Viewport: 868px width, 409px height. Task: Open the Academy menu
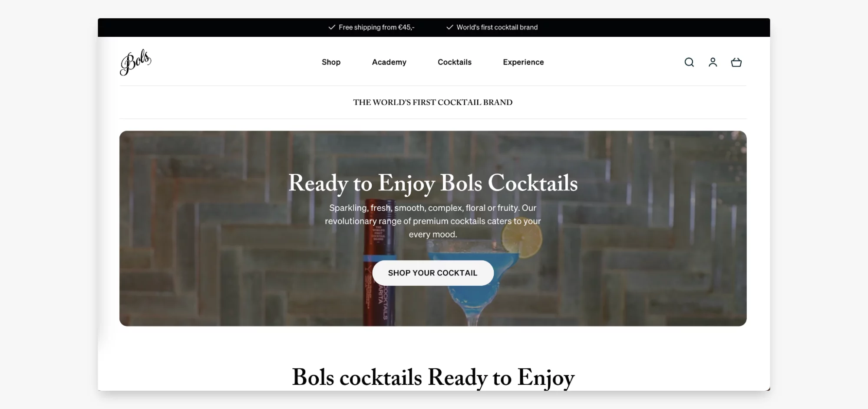[x=389, y=62]
